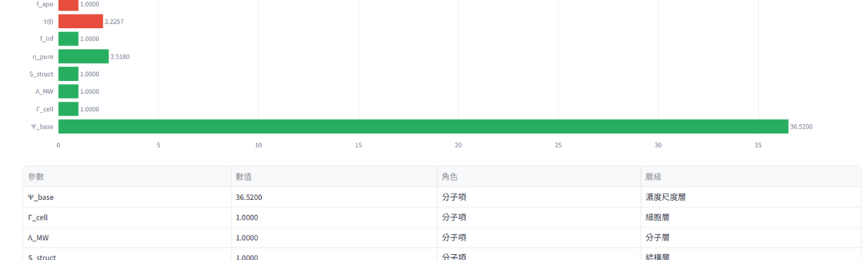Sort by the 層級 column header
Screen dimensions: 868x260
[751, 177]
